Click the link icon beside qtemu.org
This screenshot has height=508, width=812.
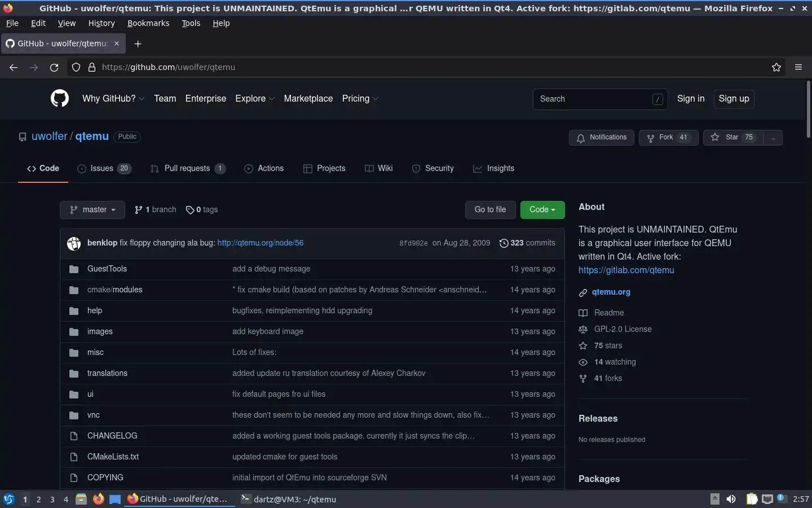coord(583,292)
